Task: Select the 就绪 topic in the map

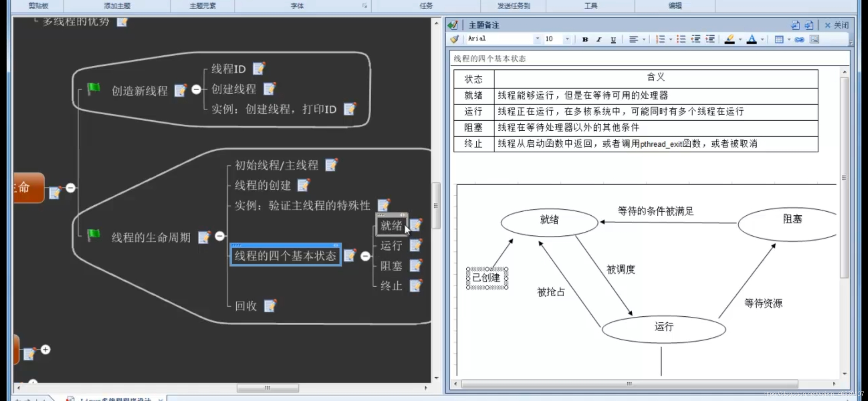Action: [391, 225]
